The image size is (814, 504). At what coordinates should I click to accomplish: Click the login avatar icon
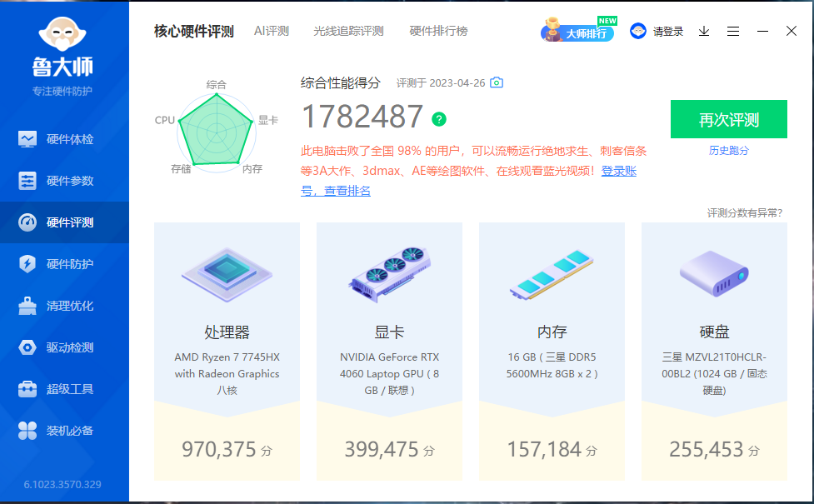tap(638, 31)
